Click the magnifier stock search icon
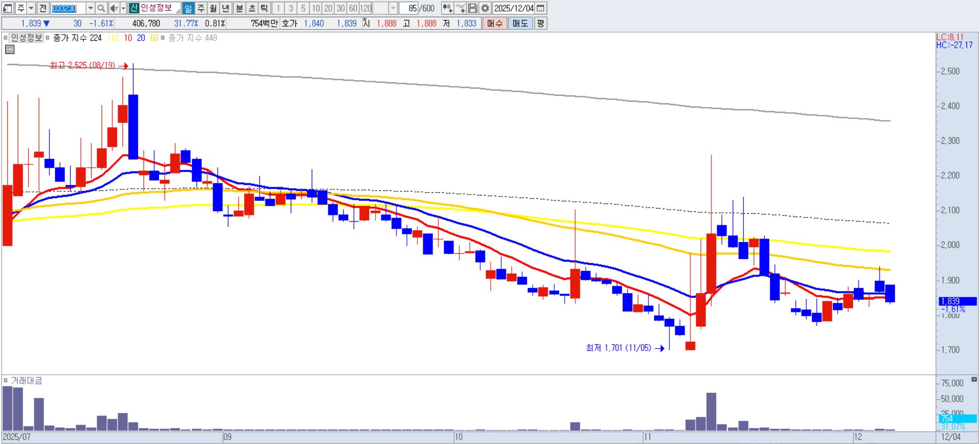This screenshot has width=980, height=444. [101, 8]
